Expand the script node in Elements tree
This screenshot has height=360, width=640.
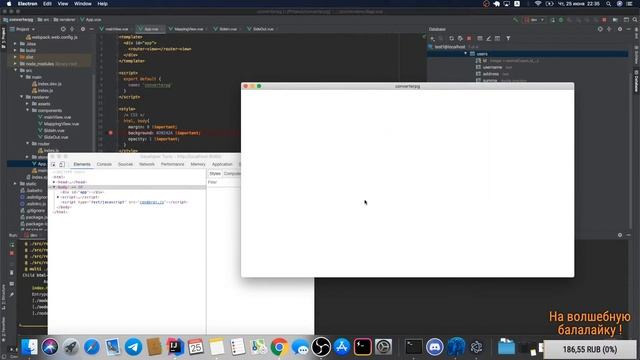(x=58, y=197)
